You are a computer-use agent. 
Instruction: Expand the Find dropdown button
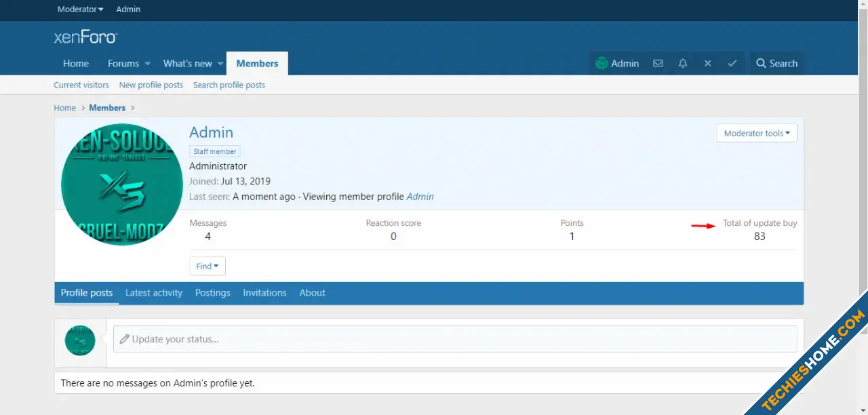pos(207,266)
